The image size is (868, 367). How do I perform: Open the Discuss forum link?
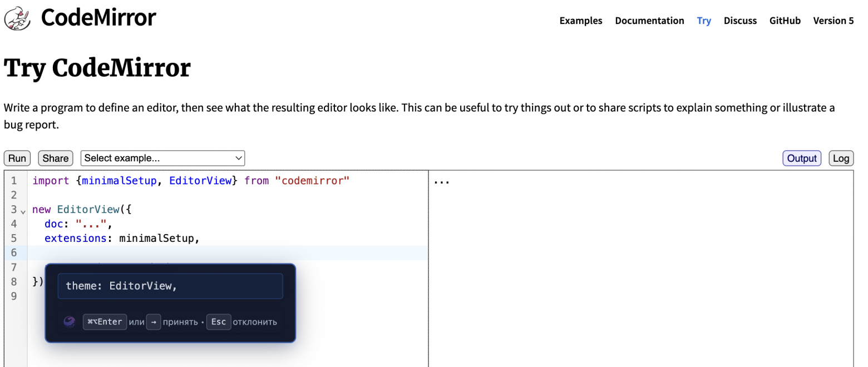(740, 21)
